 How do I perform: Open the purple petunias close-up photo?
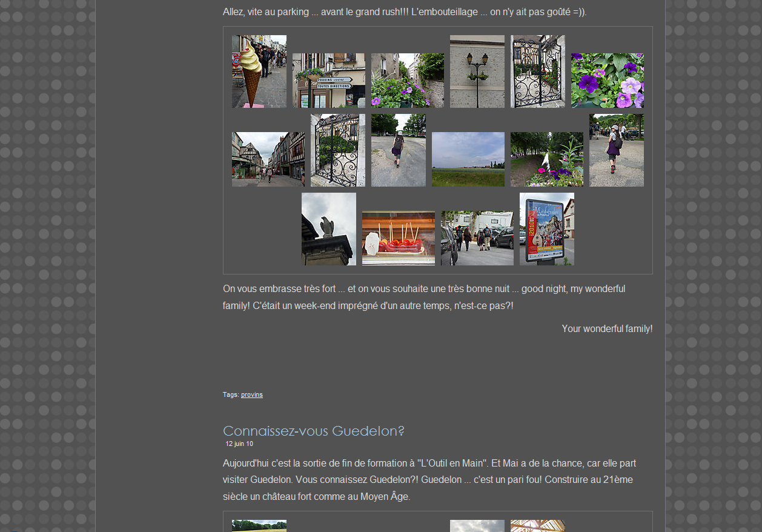[x=607, y=81]
